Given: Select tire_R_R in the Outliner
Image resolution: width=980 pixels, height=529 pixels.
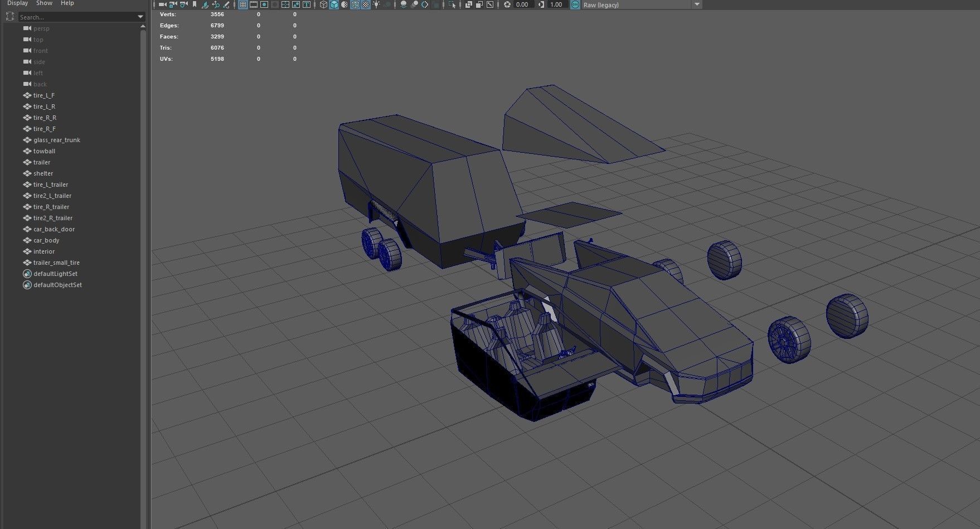Looking at the screenshot, I should coord(45,118).
